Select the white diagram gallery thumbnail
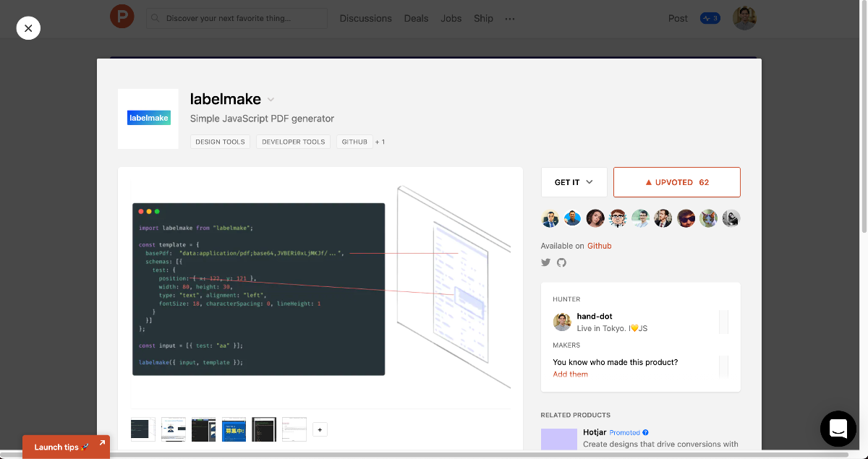Screen dimensions: 868x459 point(173,429)
